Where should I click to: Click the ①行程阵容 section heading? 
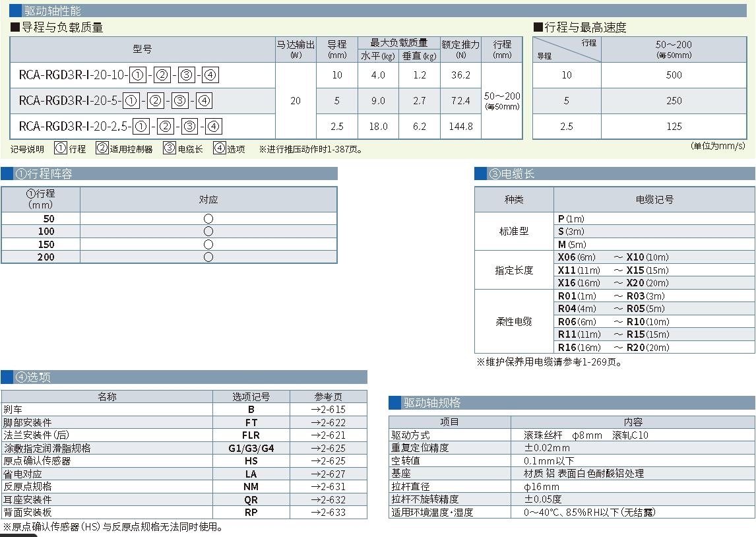tap(44, 174)
